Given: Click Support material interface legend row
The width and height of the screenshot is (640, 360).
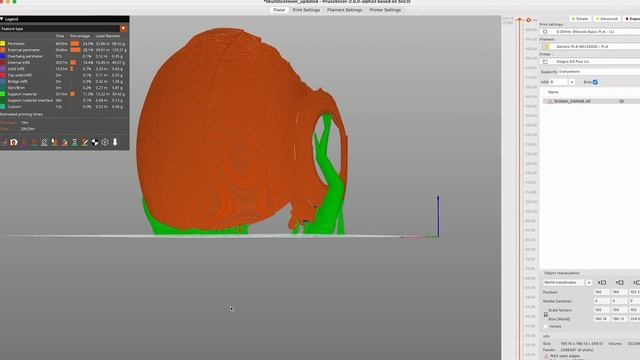Looking at the screenshot, I should tap(63, 100).
